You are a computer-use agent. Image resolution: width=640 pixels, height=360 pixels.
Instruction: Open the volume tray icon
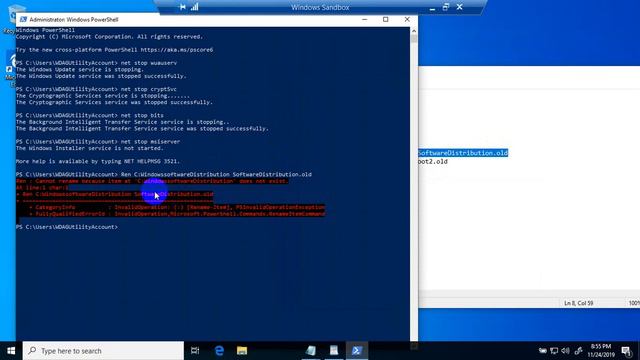(565, 351)
